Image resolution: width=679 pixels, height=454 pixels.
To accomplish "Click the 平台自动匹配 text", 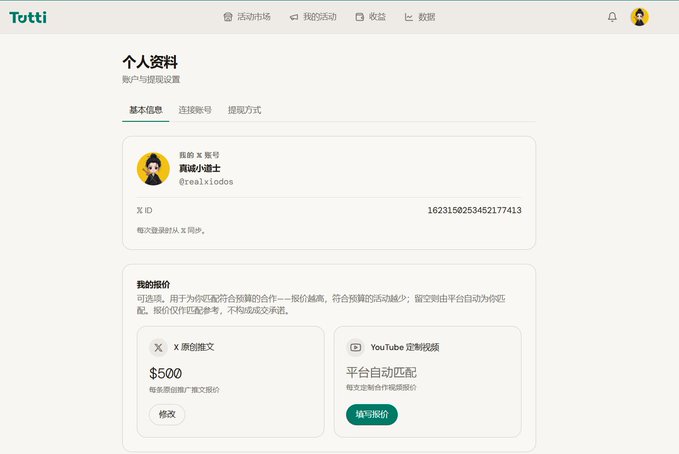I will click(381, 372).
